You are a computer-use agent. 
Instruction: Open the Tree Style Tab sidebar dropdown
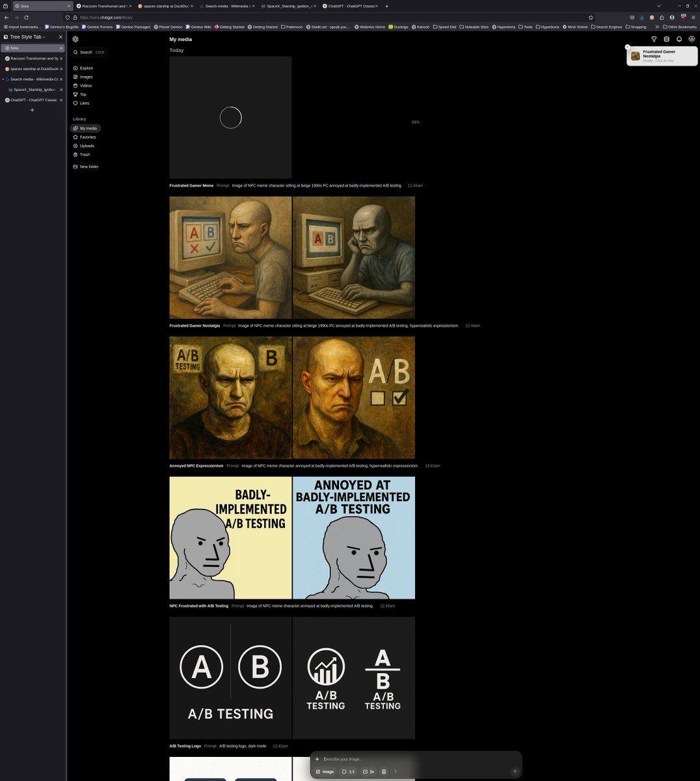tap(28, 37)
